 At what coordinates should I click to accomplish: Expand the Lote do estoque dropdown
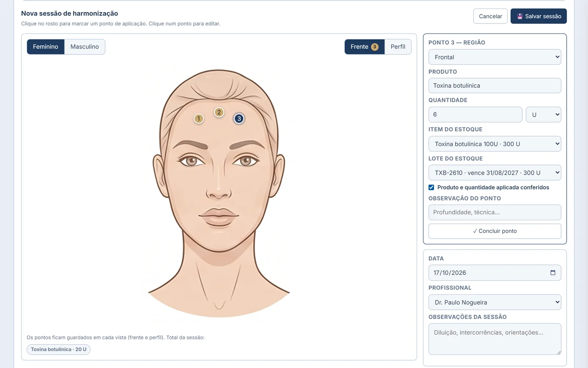tap(495, 173)
